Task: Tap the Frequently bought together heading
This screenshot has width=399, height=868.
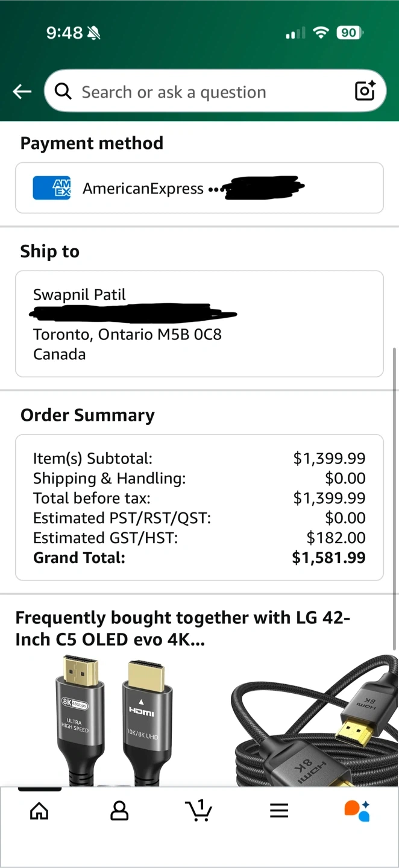Action: pos(183,628)
